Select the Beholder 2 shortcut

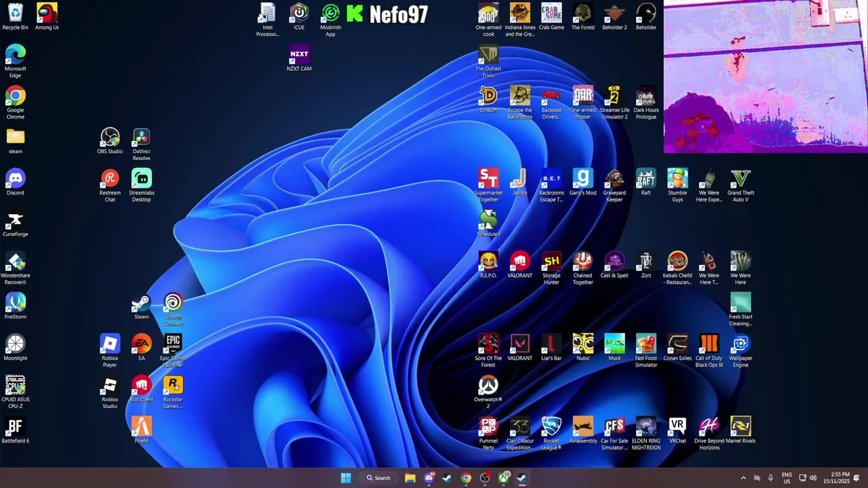(x=614, y=17)
